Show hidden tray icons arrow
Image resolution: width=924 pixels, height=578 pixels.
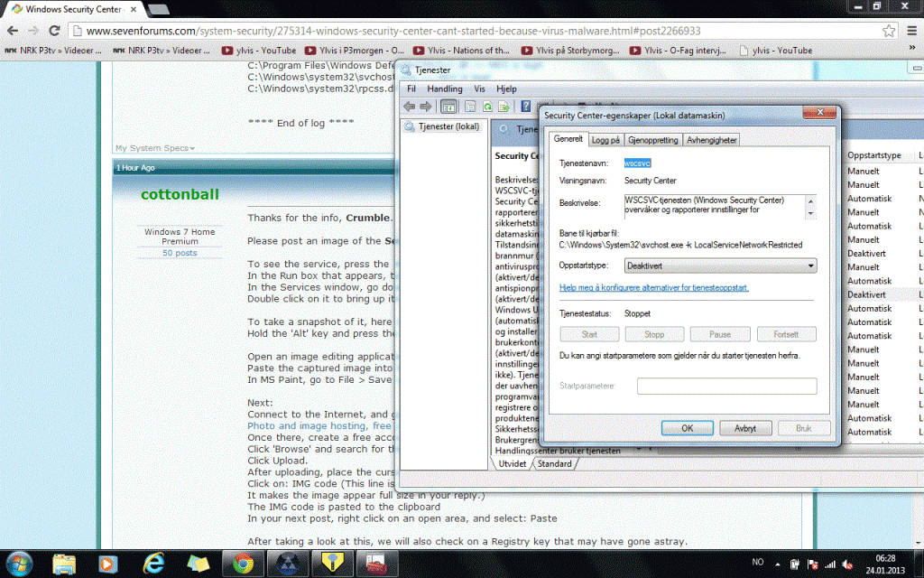pos(778,564)
